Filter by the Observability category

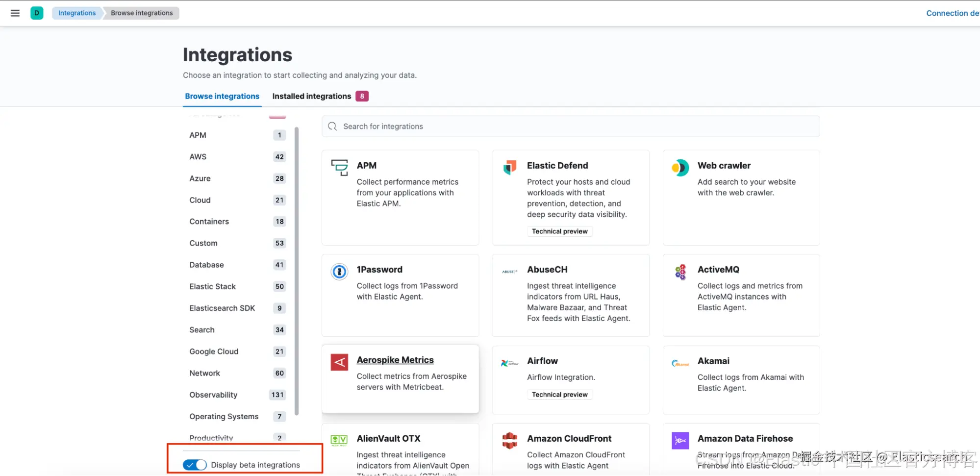pos(213,395)
